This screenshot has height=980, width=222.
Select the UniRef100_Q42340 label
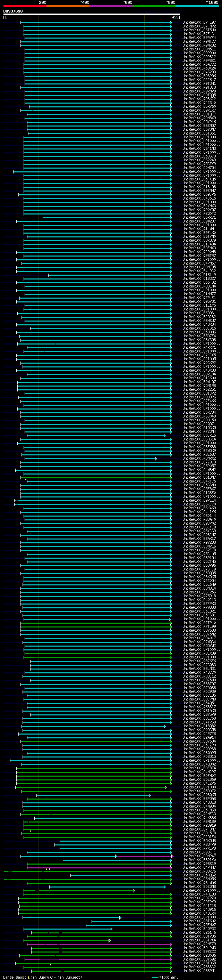tap(199, 103)
